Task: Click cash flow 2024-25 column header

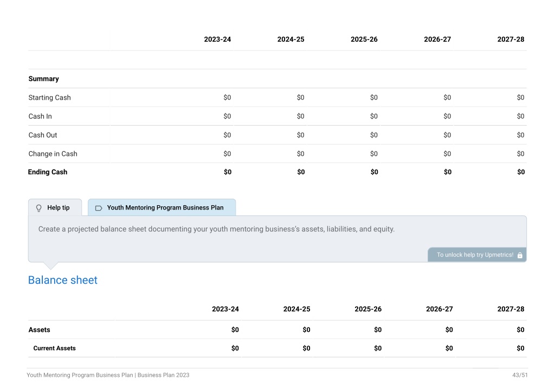Action: 291,39
